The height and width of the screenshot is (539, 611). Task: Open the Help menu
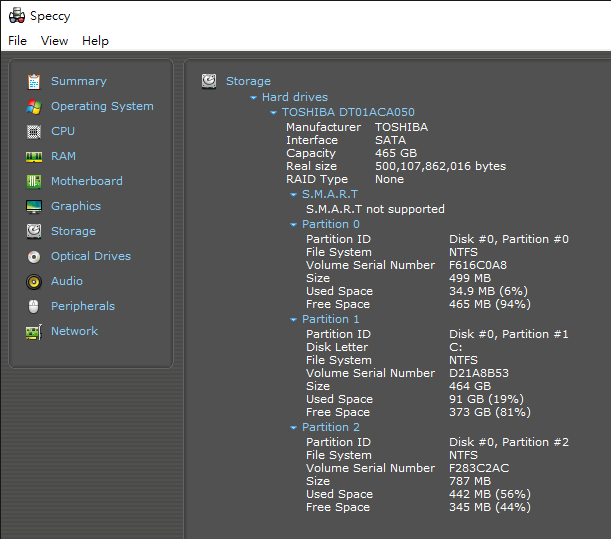pyautogui.click(x=95, y=41)
